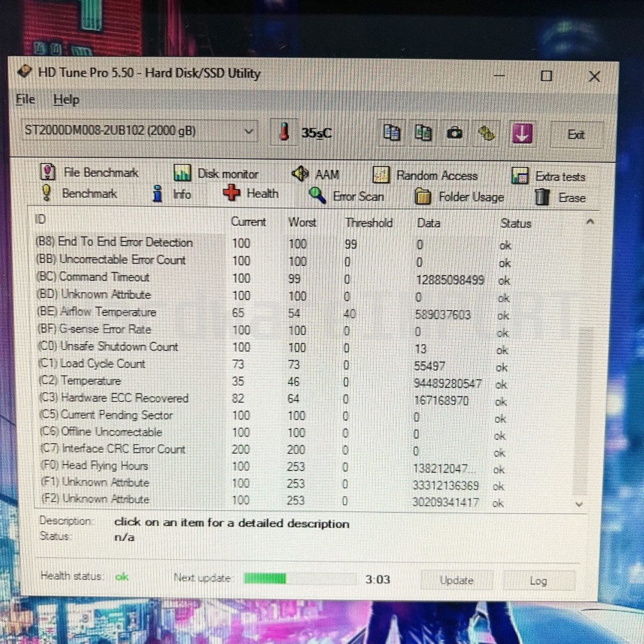Open the Info tab
Screen dimensions: 644x644
[172, 194]
